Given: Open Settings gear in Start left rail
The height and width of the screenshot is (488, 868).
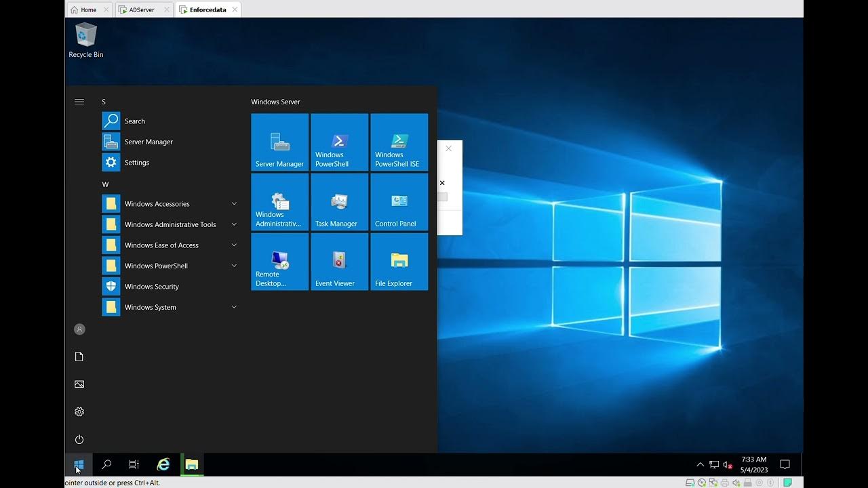Looking at the screenshot, I should 79,412.
